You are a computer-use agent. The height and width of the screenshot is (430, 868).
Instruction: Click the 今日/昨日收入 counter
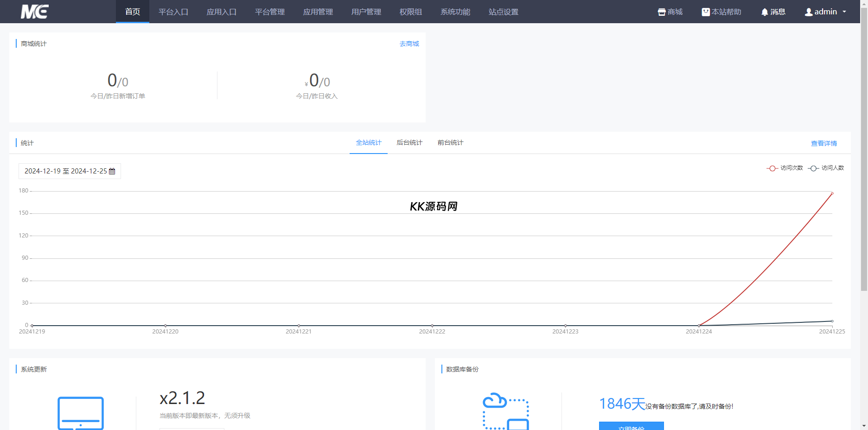(x=317, y=86)
